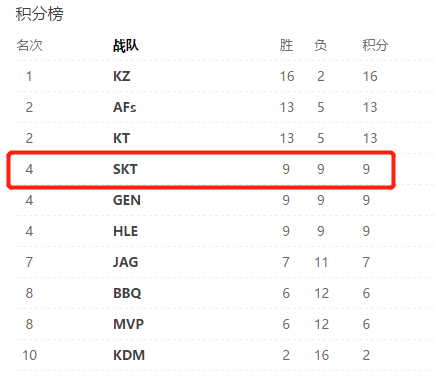
Task: Click the 名次 rank column header
Action: click(x=29, y=45)
